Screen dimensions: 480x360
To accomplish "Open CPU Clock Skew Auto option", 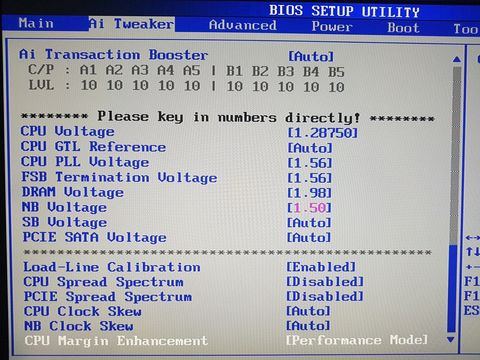I will point(308,311).
